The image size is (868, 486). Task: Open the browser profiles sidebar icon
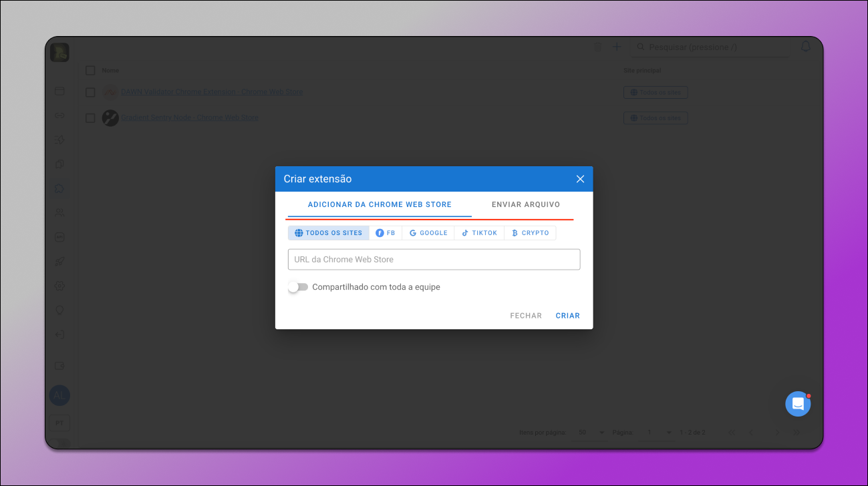point(59,91)
